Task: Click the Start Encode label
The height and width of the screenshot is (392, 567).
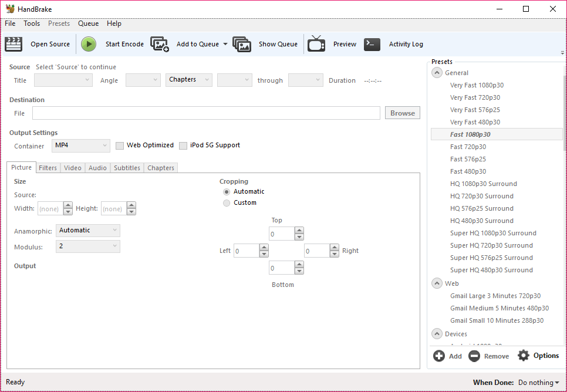Action: [124, 44]
